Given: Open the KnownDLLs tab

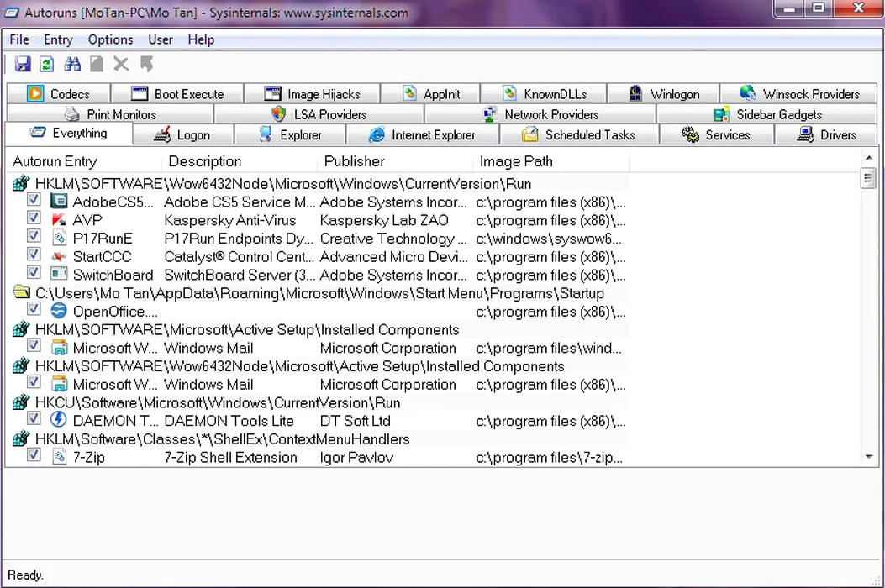Looking at the screenshot, I should pos(544,94).
